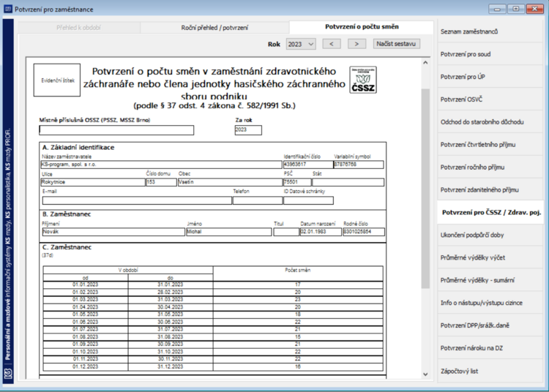Click the Za rok field showing 2023
This screenshot has height=392, width=549.
[248, 129]
